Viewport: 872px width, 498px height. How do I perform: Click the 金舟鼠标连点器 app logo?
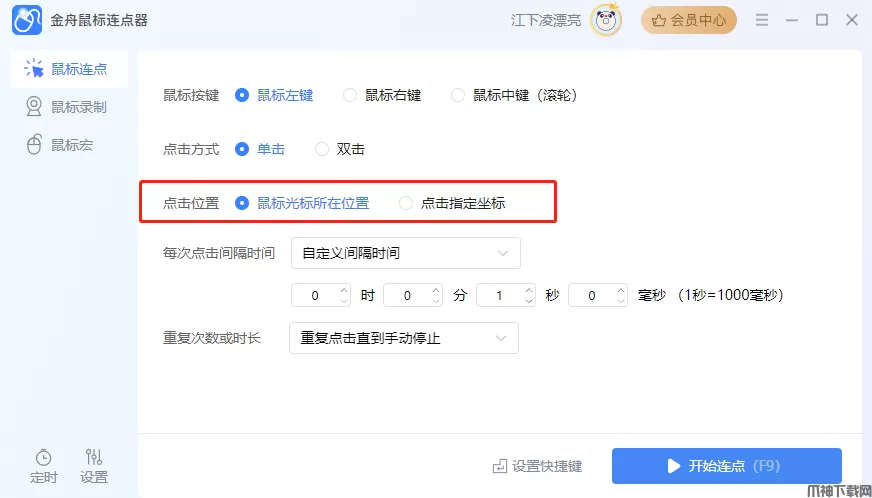[x=27, y=21]
